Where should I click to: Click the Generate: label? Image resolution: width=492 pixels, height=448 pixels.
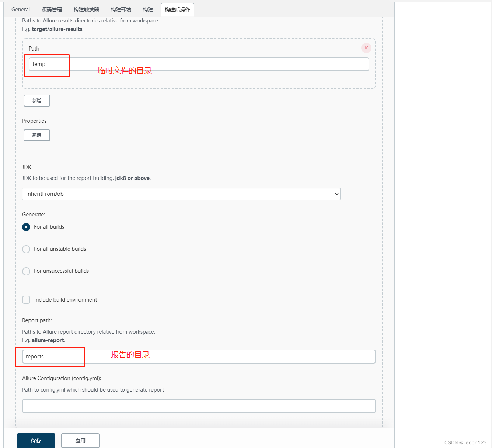point(34,215)
